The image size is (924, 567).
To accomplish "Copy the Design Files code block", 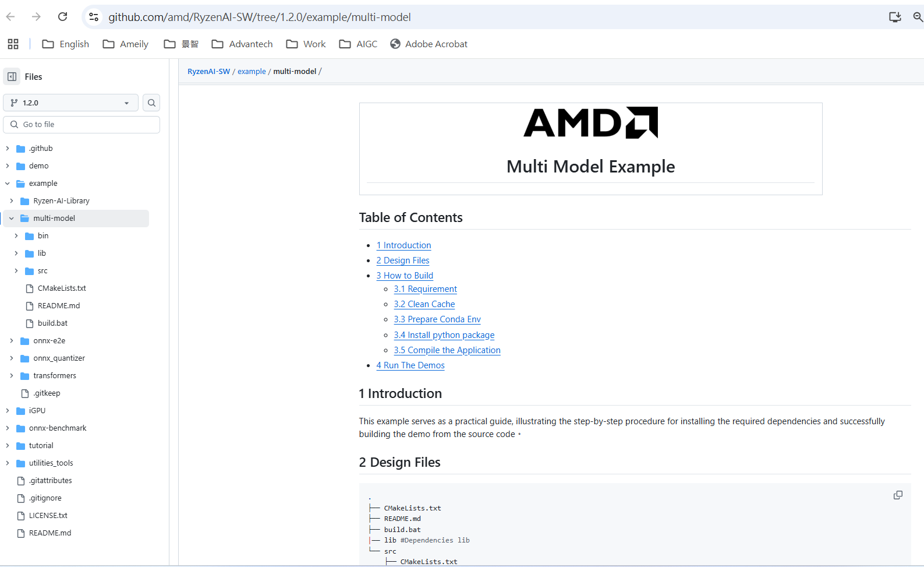I will click(x=898, y=495).
